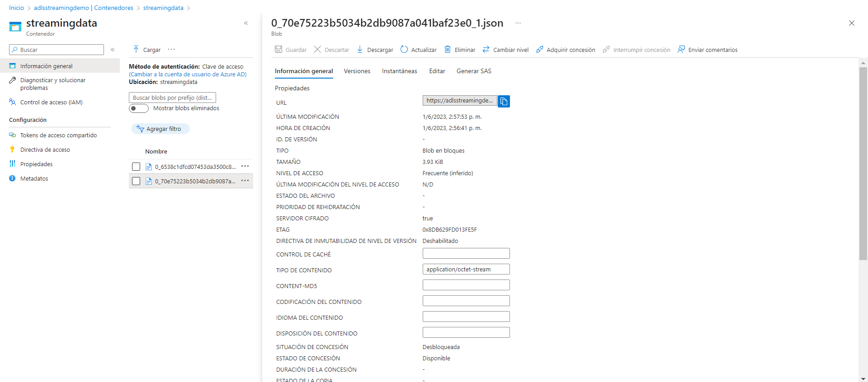Collapse the left navigation menu

(113, 50)
